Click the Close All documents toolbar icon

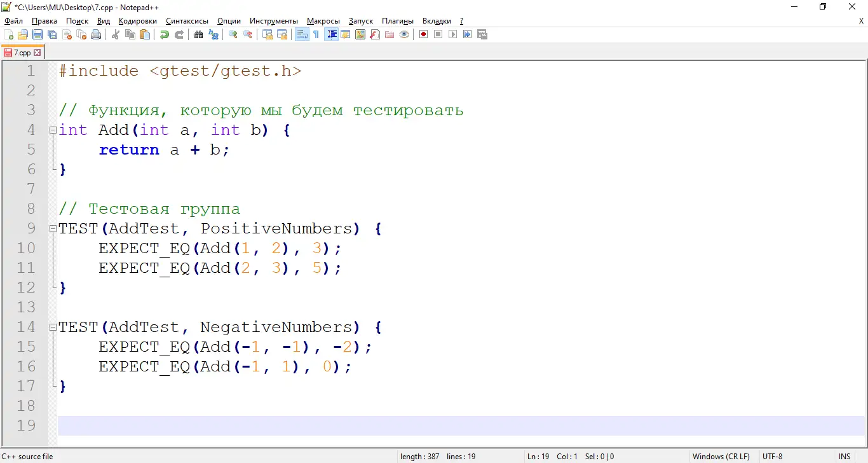81,34
